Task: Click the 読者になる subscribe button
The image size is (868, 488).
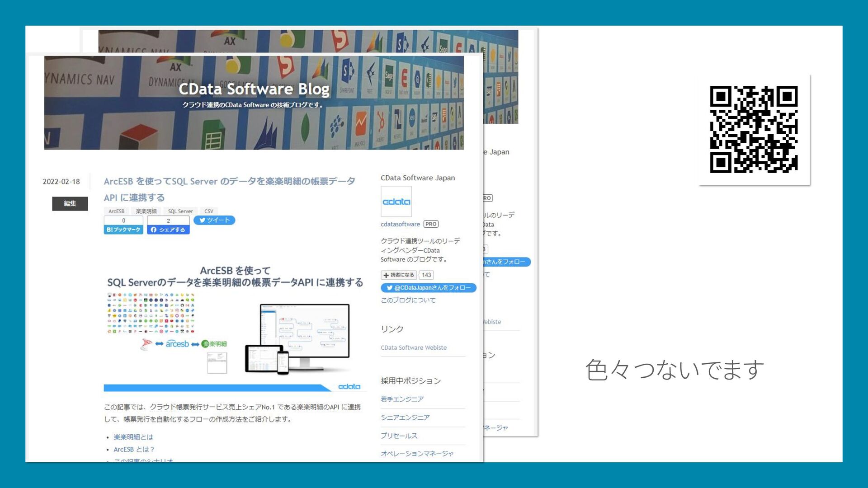Action: point(399,275)
